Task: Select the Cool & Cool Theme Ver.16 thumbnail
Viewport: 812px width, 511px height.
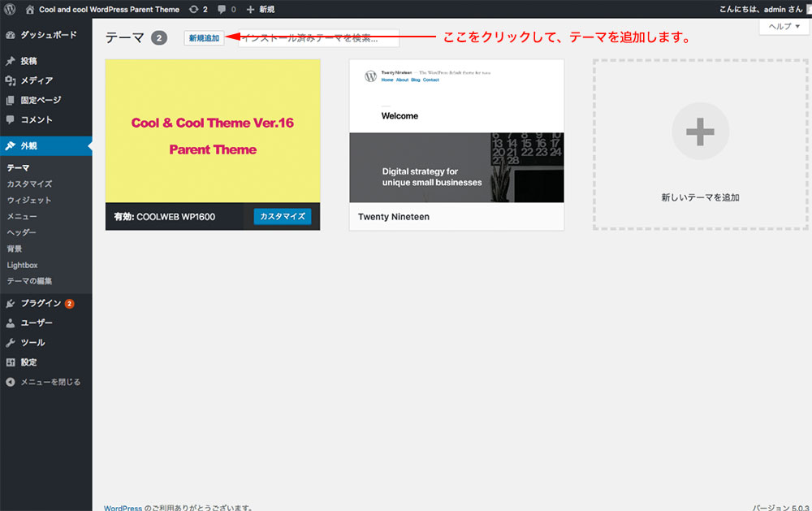Action: tap(213, 131)
